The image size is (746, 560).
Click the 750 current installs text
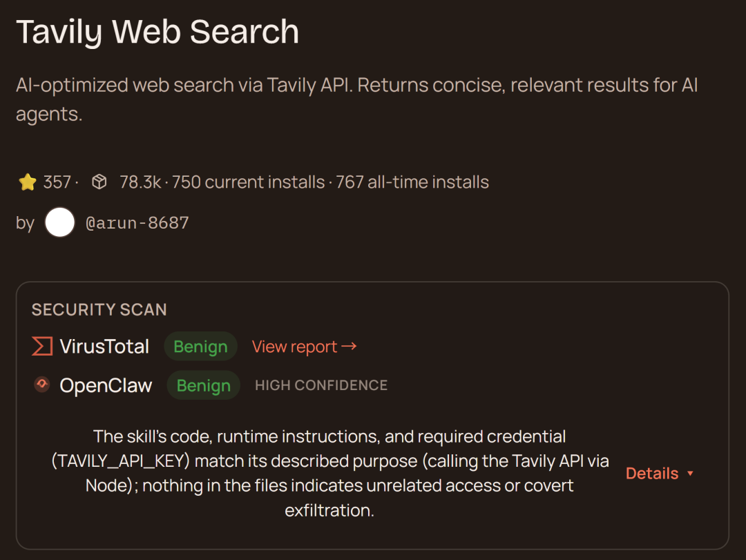[x=248, y=182]
